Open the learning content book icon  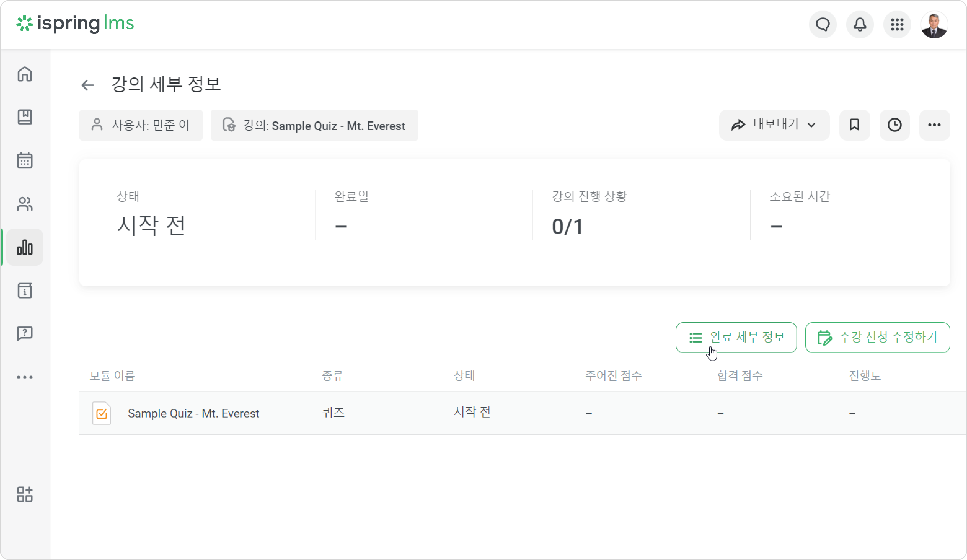coord(24,117)
